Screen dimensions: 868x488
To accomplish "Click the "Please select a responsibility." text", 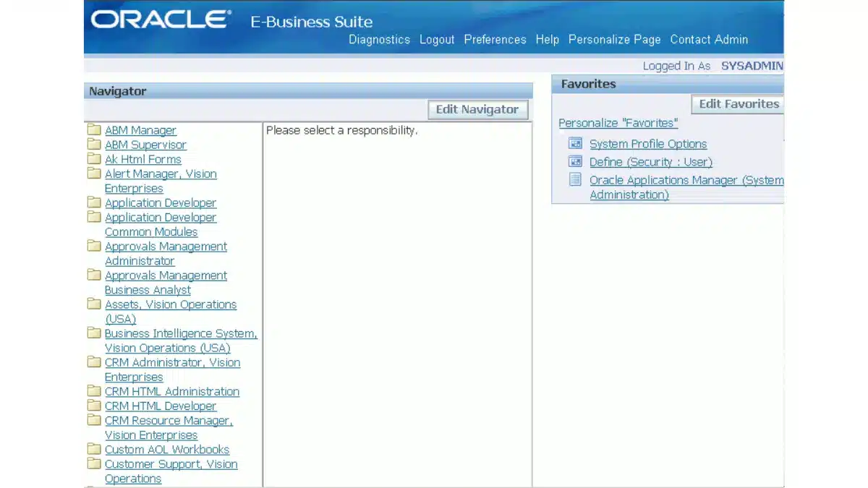I will tap(342, 131).
